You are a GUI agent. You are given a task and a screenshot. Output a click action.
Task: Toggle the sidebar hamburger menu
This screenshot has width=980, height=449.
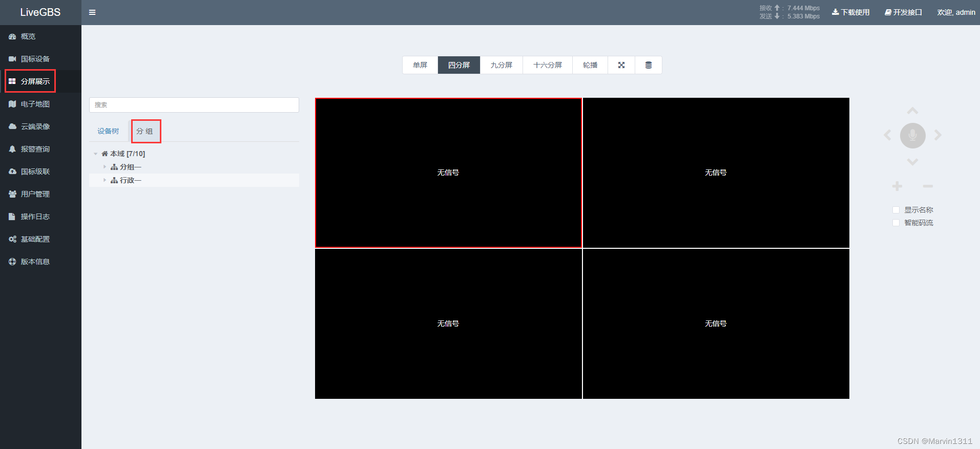point(92,12)
